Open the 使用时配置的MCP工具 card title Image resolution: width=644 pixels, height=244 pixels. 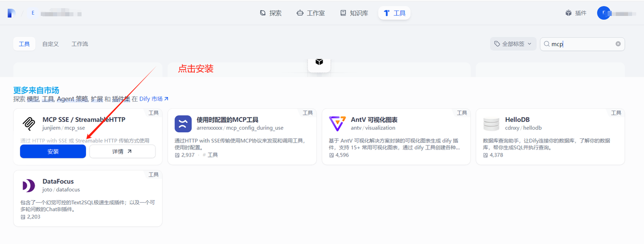tap(227, 120)
